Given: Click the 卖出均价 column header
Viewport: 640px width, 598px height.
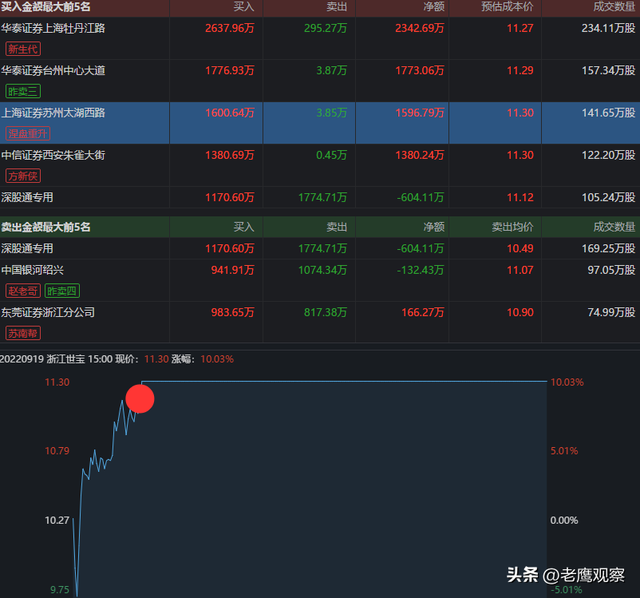Looking at the screenshot, I should click(512, 227).
